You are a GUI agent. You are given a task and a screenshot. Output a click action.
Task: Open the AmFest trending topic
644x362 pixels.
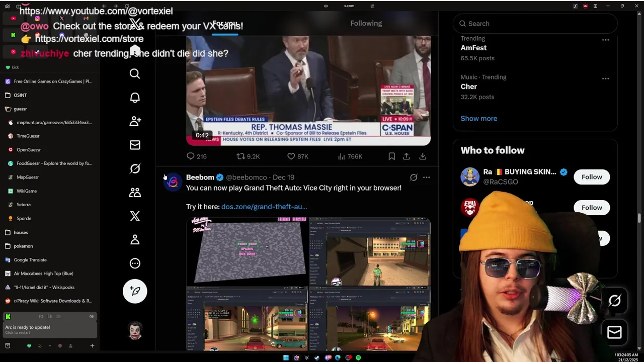pos(473,48)
